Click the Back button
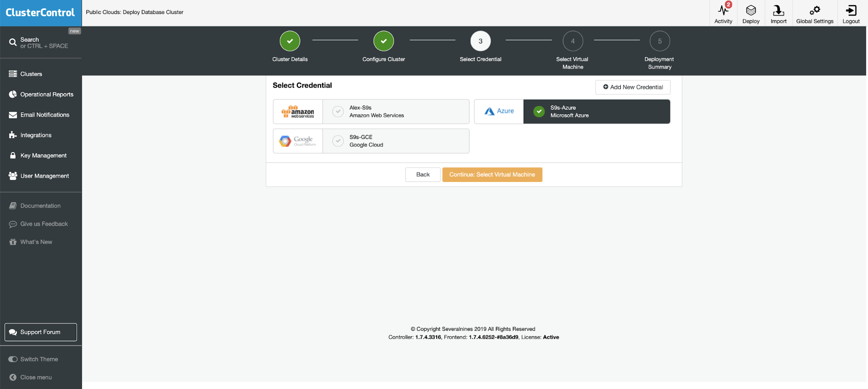 click(x=423, y=175)
